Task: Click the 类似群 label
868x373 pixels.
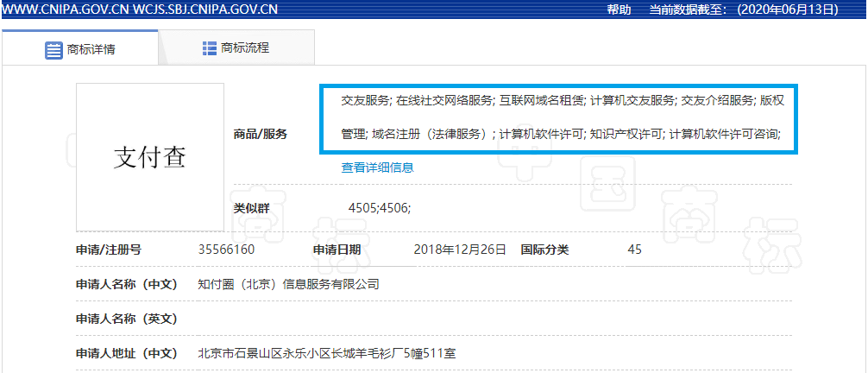Action: coord(252,208)
